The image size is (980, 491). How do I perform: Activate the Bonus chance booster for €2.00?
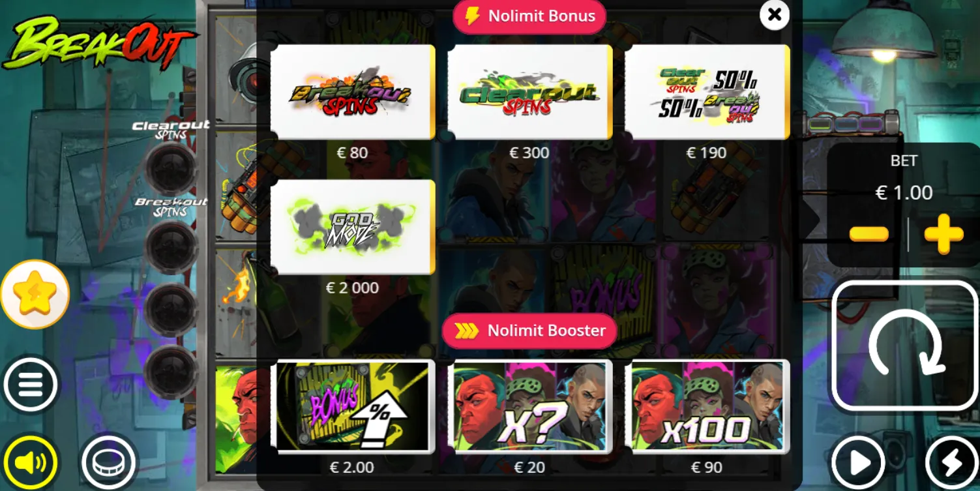(353, 406)
